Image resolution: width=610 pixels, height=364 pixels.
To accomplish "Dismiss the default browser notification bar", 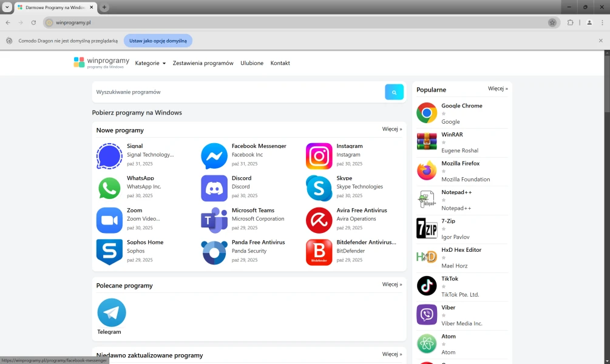I will point(601,41).
